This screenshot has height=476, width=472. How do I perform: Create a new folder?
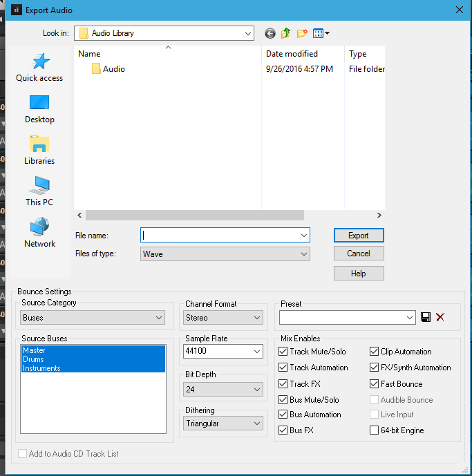(x=302, y=33)
